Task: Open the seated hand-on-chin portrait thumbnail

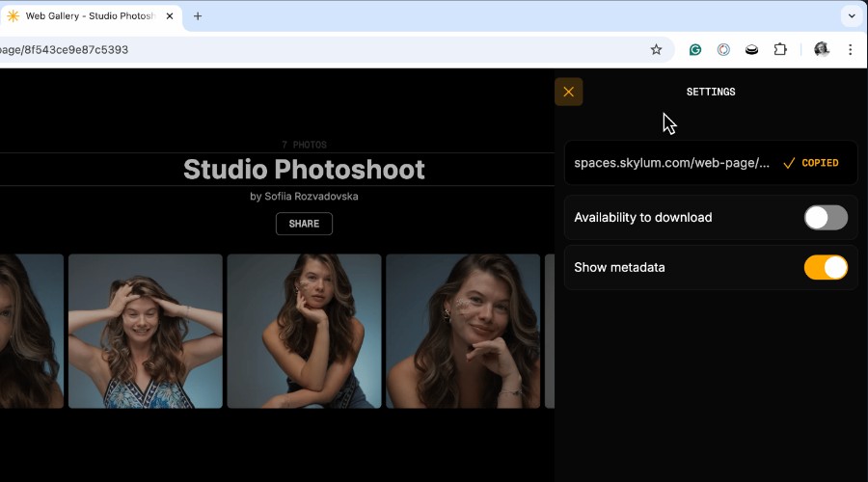Action: point(304,332)
